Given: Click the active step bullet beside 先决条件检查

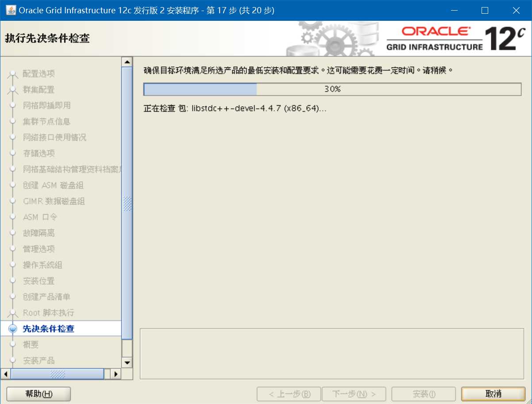Looking at the screenshot, I should coord(13,329).
